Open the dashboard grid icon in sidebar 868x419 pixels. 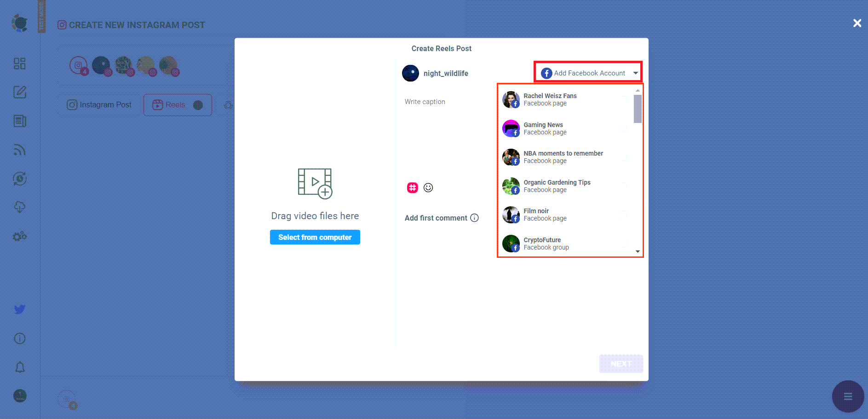pos(19,64)
